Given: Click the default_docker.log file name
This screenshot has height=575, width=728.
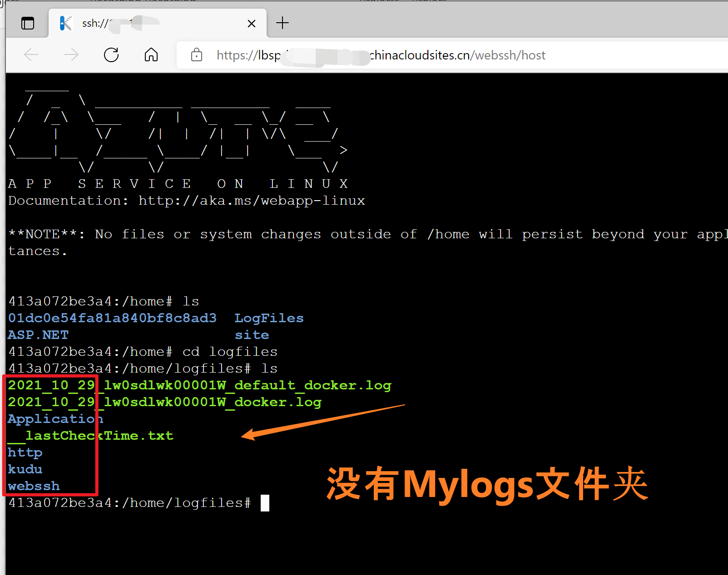Looking at the screenshot, I should [x=200, y=385].
